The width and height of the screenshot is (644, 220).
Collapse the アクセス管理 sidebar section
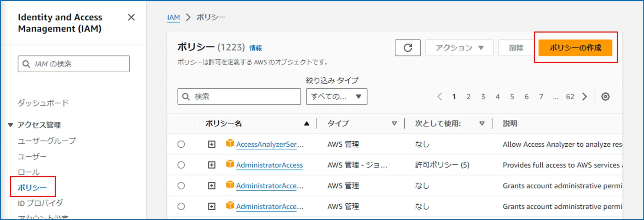click(11, 125)
